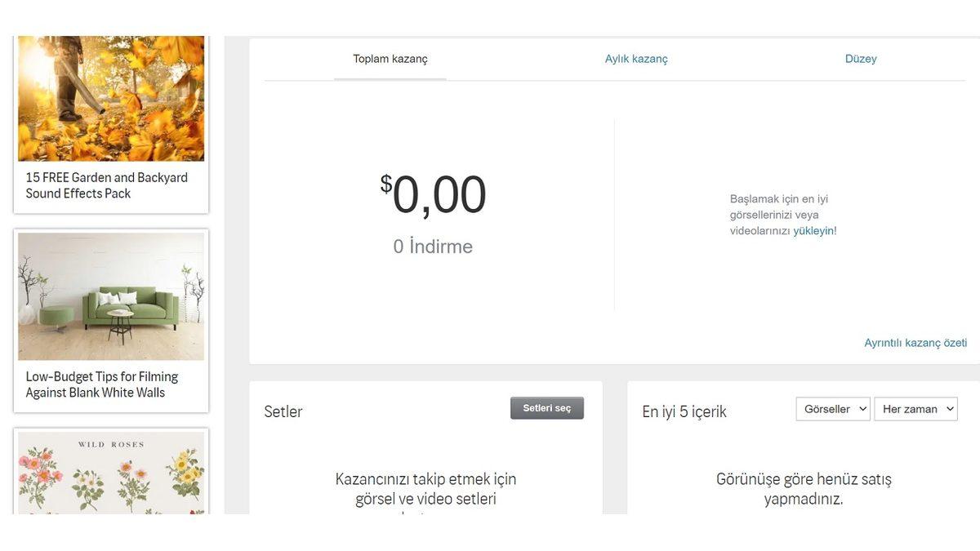Select the Düzey tab

point(860,59)
